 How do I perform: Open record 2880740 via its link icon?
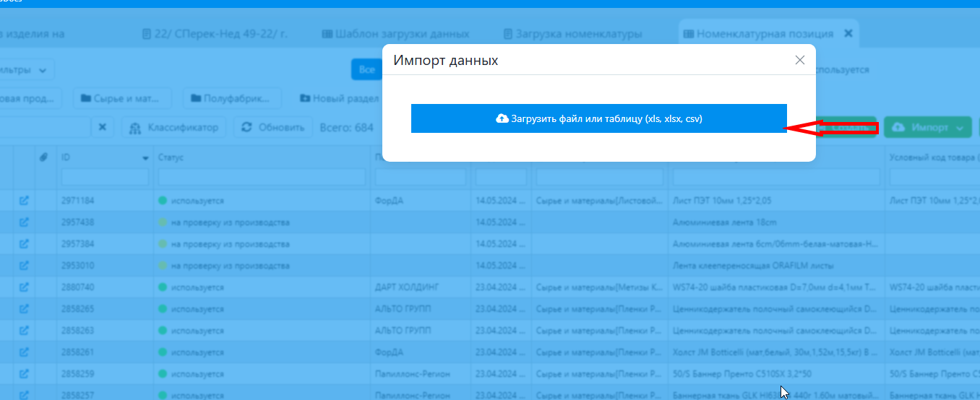point(24,287)
